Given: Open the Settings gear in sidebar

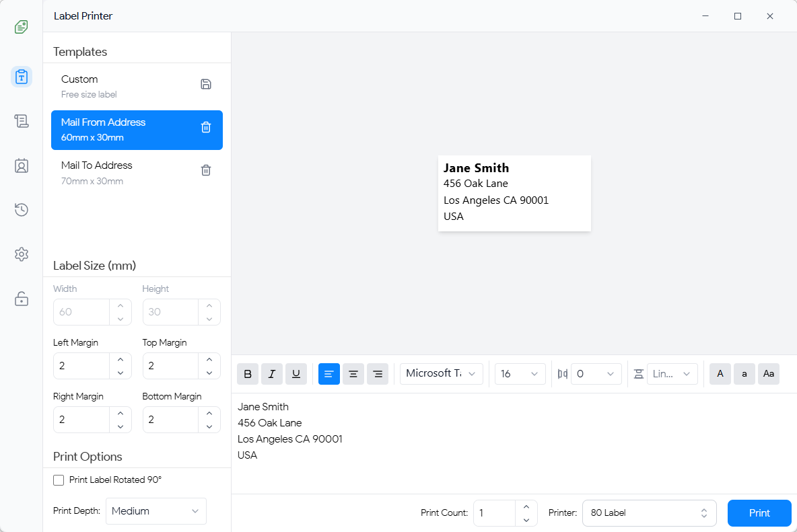Looking at the screenshot, I should [21, 254].
